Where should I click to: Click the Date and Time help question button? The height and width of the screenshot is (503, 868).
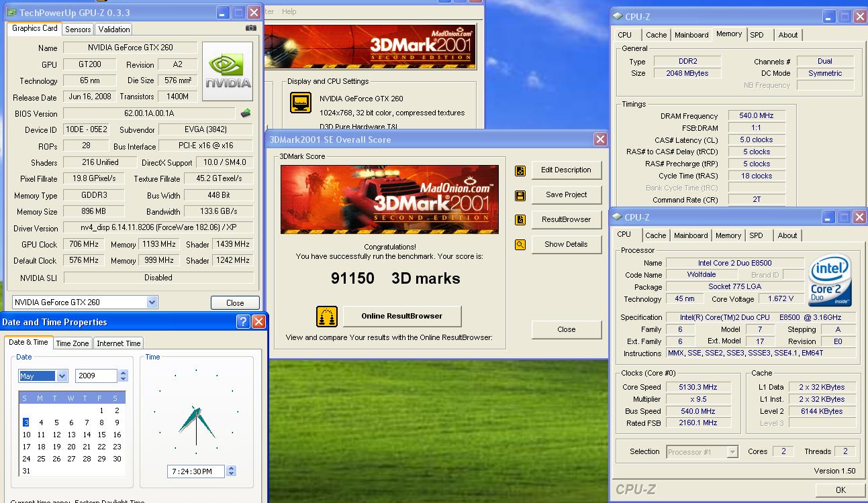243,322
